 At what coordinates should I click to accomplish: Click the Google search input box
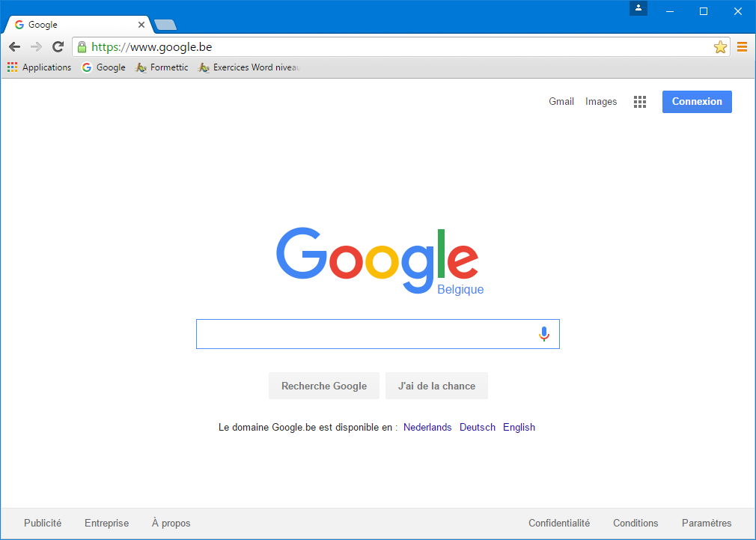[x=377, y=334]
